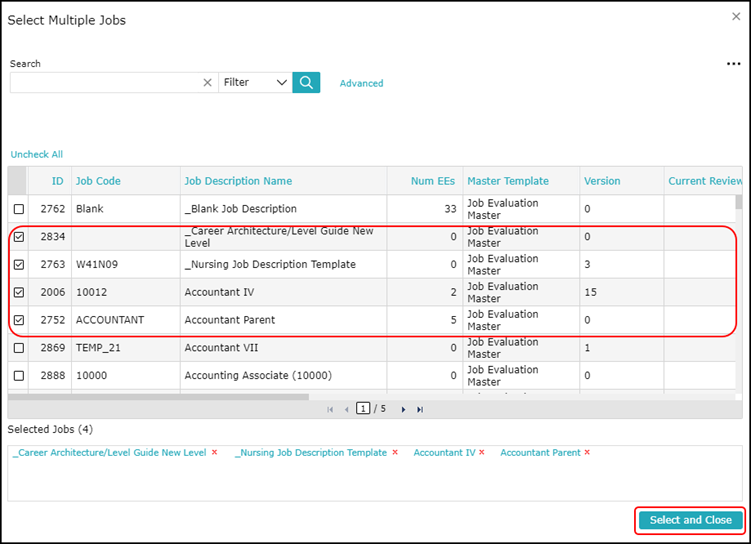
Task: Click the horizontal scrollbar of the table
Action: (x=158, y=397)
